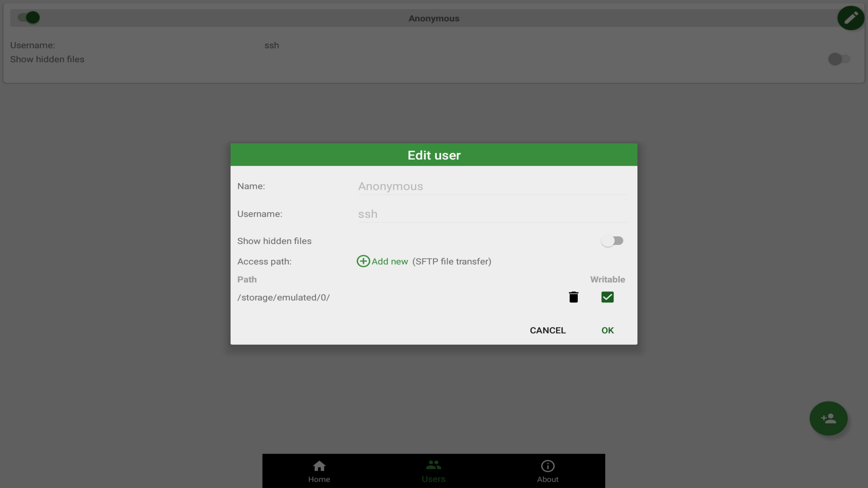Screen dimensions: 868x488
Task: Toggle Show hidden files on the background user card
Action: (x=839, y=59)
